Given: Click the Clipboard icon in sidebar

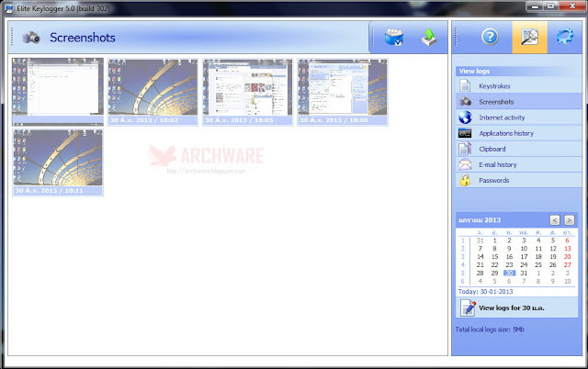Looking at the screenshot, I should 465,149.
